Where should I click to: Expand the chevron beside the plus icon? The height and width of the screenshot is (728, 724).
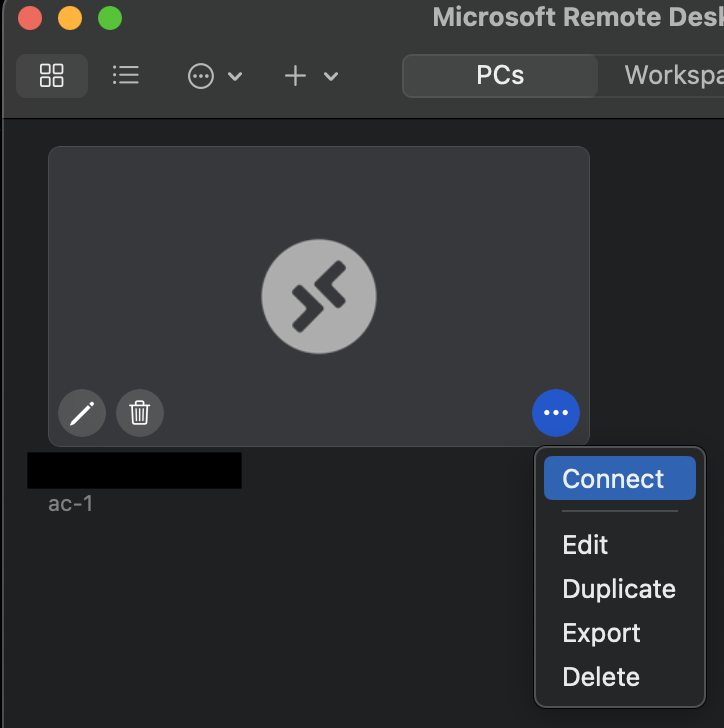point(331,77)
